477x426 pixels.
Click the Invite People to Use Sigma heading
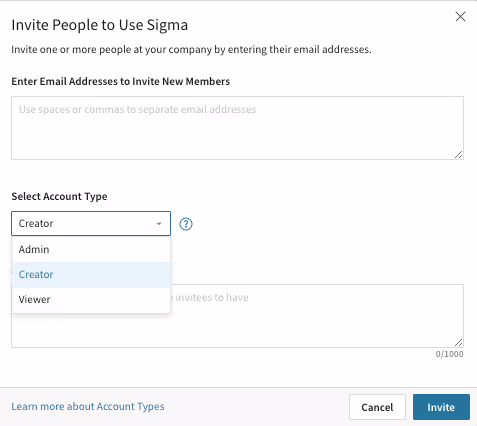click(100, 25)
